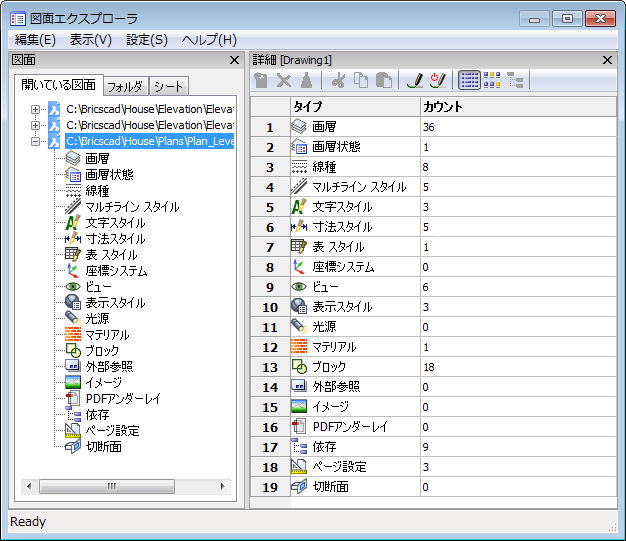Open the 表示(V) menu
The image size is (626, 541).
pos(91,40)
